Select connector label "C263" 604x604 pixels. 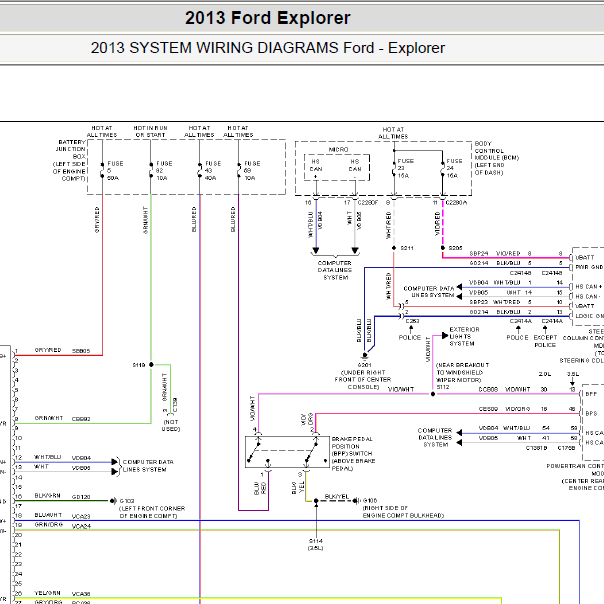pyautogui.click(x=412, y=321)
